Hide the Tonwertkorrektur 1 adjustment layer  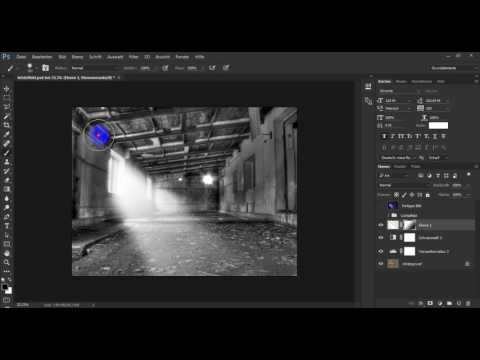point(381,251)
